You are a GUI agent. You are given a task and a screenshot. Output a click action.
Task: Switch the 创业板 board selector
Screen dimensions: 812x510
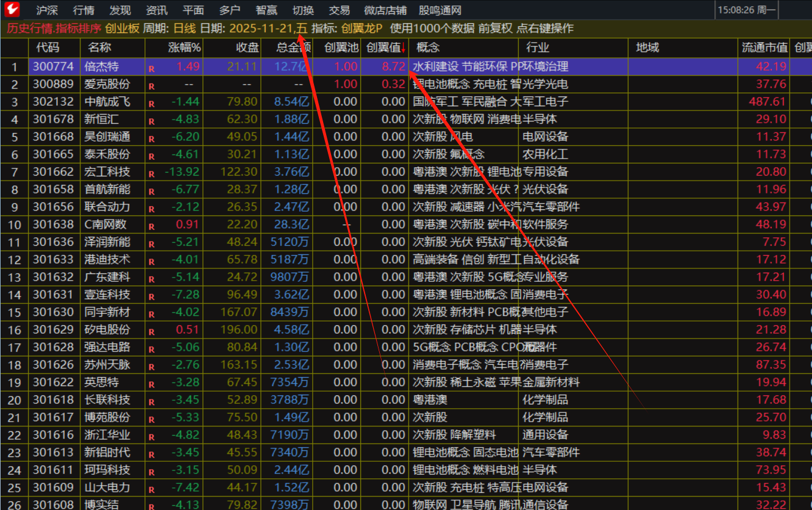(x=122, y=29)
